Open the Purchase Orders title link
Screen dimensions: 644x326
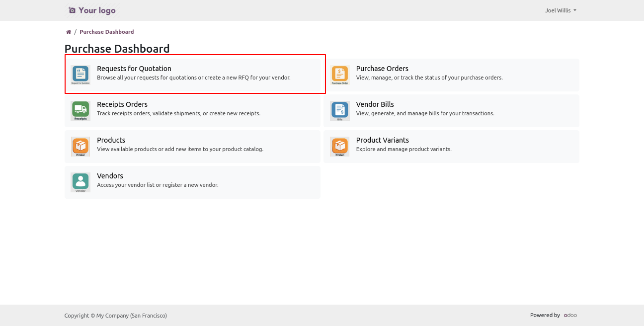(382, 69)
